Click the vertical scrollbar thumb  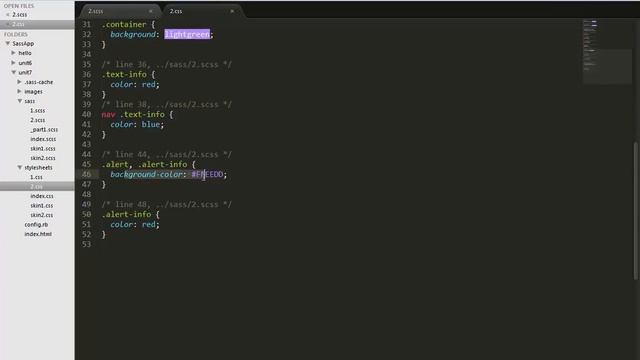(x=636, y=210)
